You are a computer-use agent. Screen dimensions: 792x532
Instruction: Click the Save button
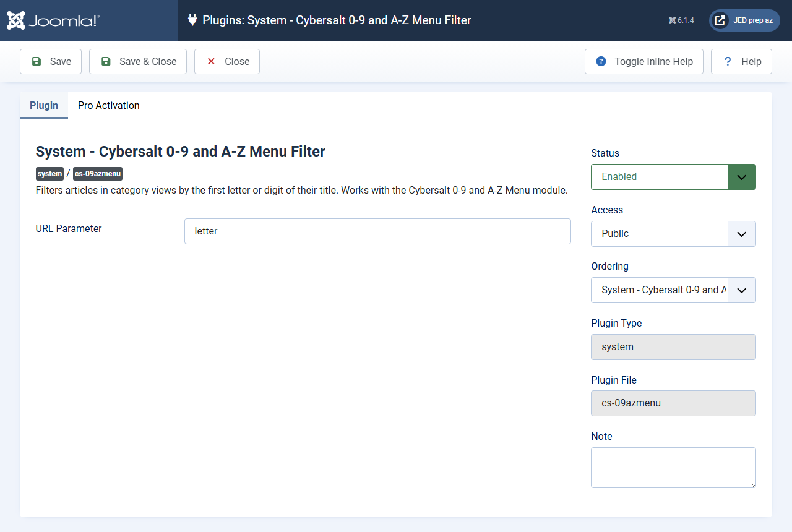(x=51, y=61)
